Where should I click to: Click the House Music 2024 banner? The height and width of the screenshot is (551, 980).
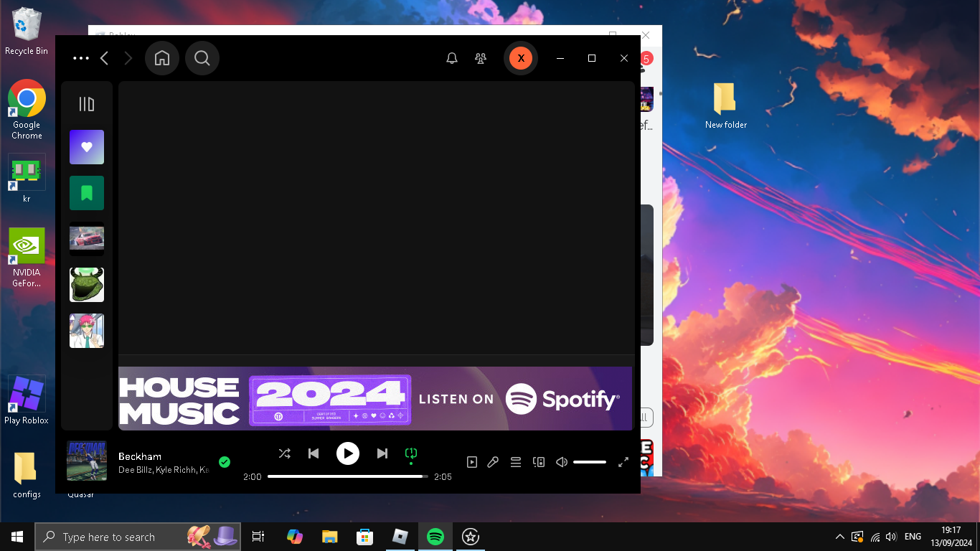click(x=375, y=398)
